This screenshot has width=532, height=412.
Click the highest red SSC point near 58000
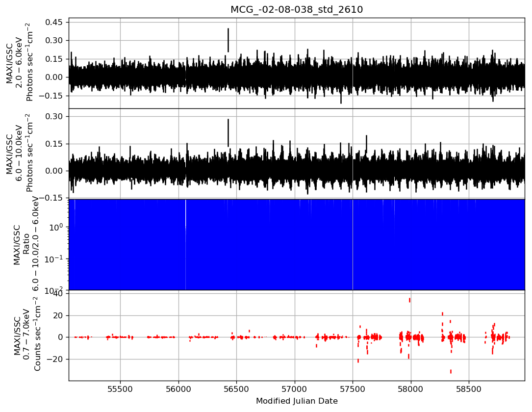click(409, 300)
